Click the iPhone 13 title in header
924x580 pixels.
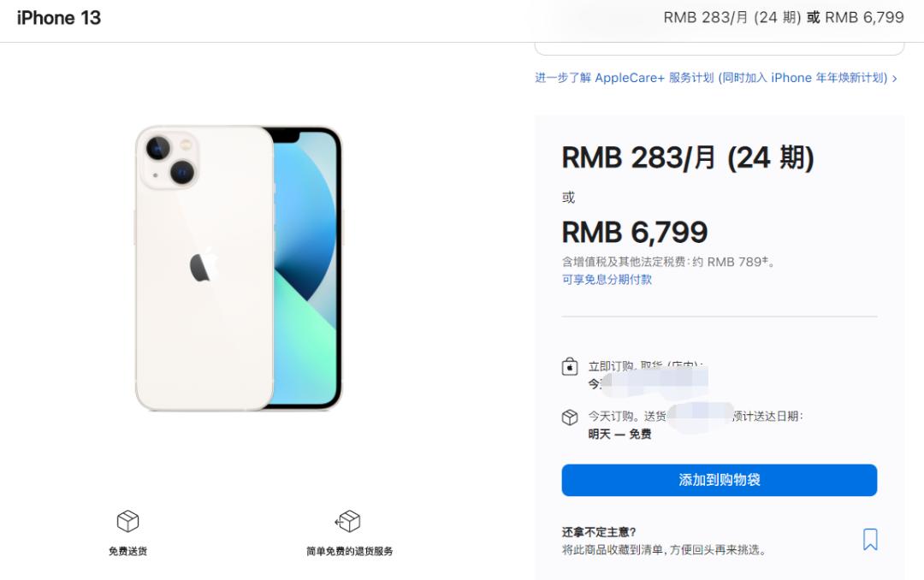tap(59, 18)
